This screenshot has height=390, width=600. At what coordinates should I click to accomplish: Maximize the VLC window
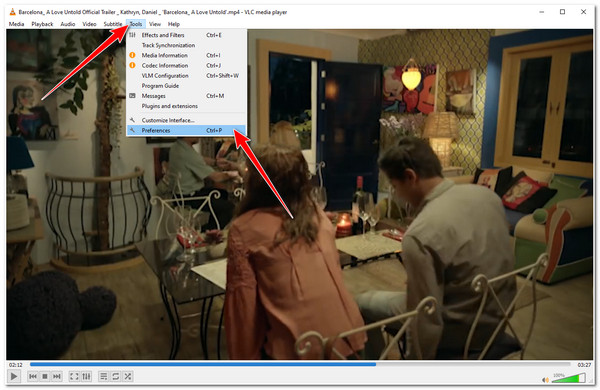click(562, 12)
